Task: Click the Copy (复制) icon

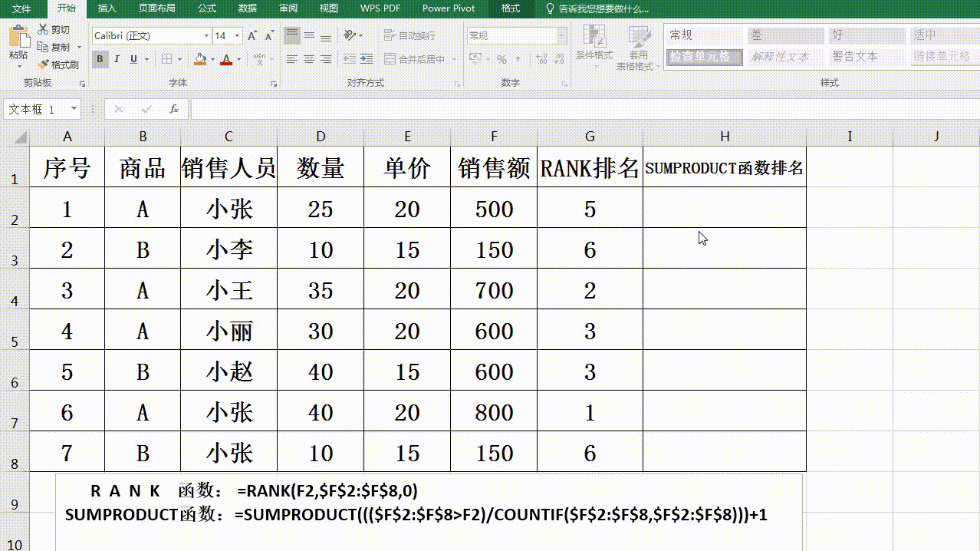Action: tap(43, 48)
